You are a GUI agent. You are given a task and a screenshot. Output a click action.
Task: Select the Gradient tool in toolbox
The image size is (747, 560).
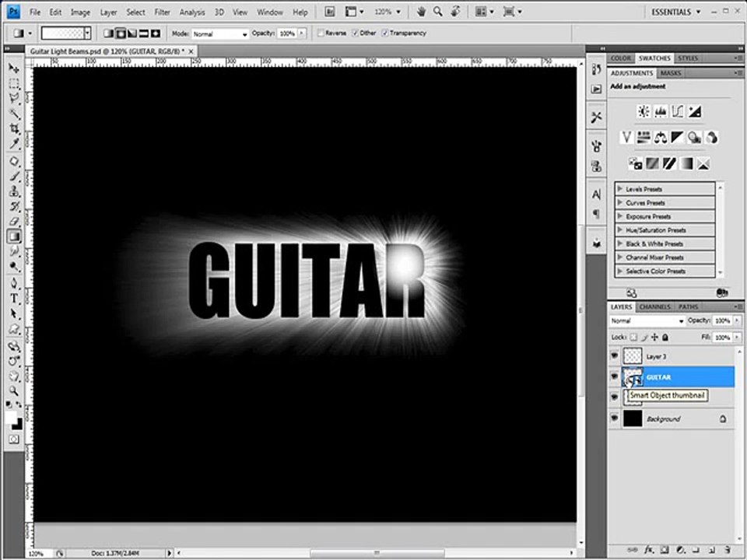14,236
